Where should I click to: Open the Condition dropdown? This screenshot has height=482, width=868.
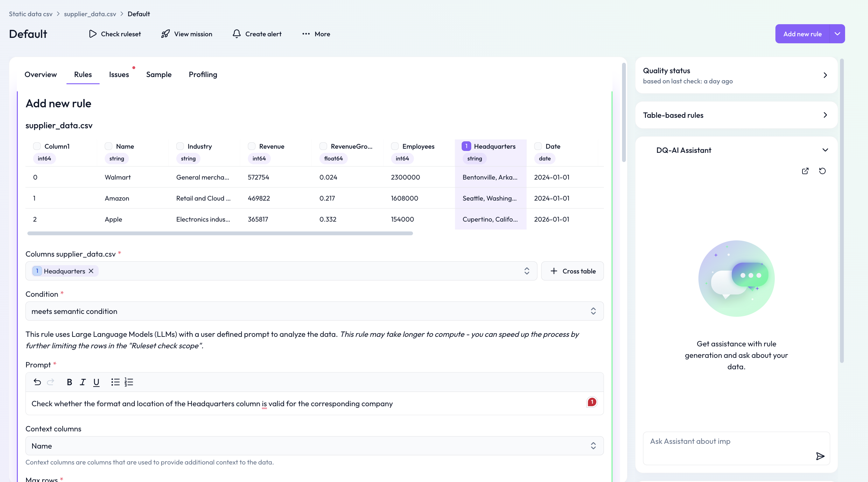tap(314, 311)
